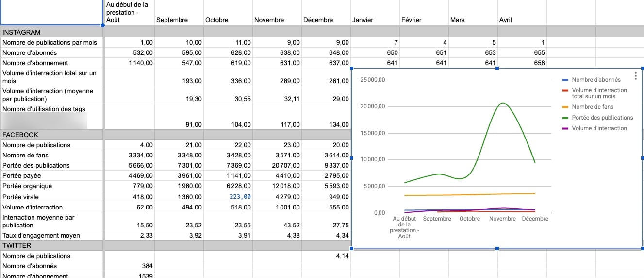
Task: Select the TWITTER section header cell
Action: 52,246
